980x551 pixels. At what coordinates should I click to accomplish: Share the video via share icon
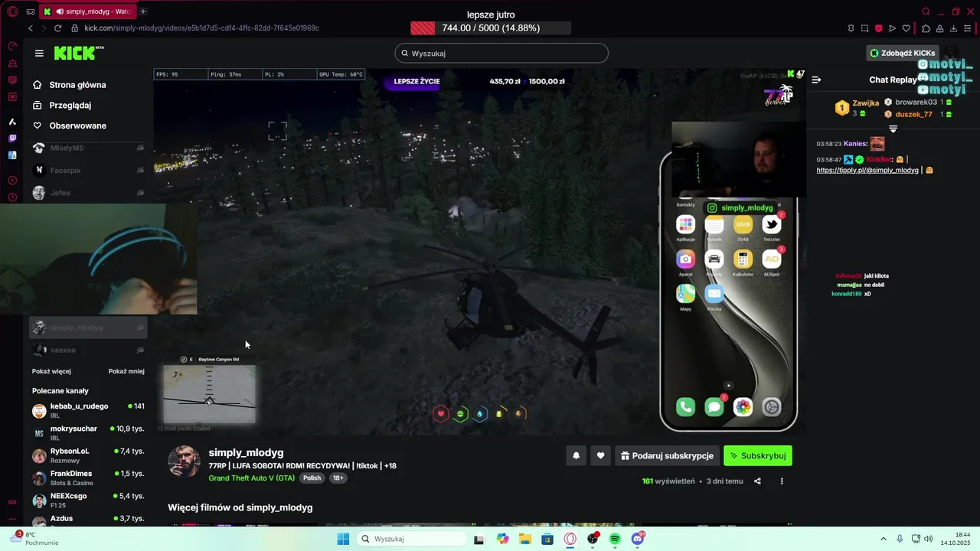(757, 481)
